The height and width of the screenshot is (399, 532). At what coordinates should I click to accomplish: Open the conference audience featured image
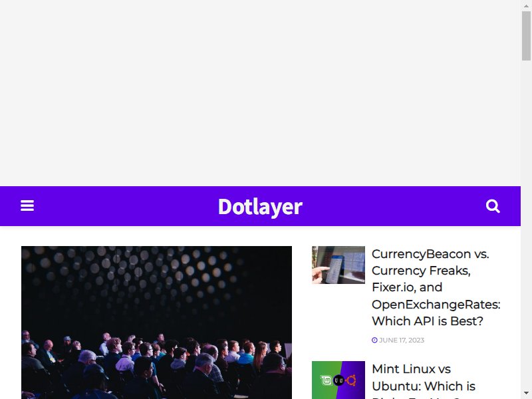(156, 323)
